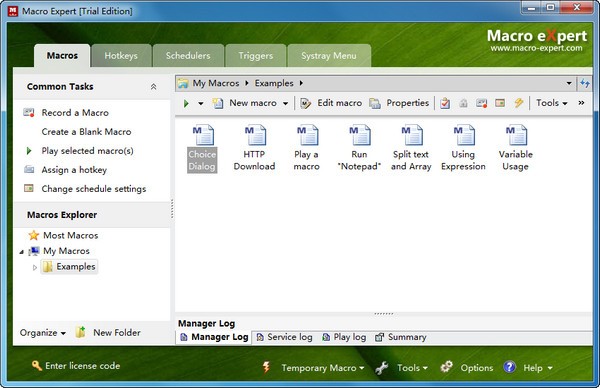Open the bottom bar Tools menu

coord(412,368)
